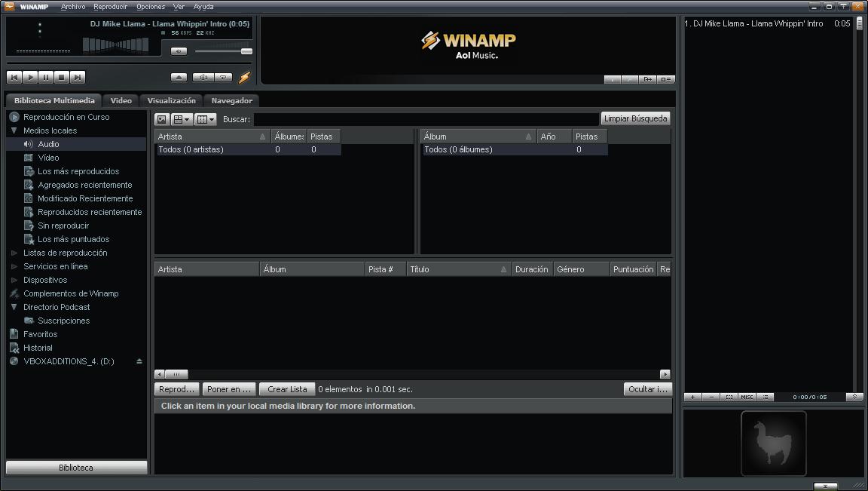
Task: Sort by the Álbum column in the album pane
Action: (x=478, y=137)
